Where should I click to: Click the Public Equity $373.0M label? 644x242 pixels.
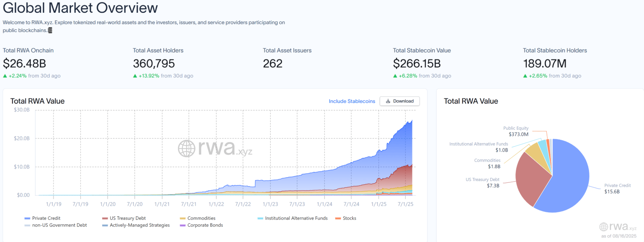(x=516, y=131)
